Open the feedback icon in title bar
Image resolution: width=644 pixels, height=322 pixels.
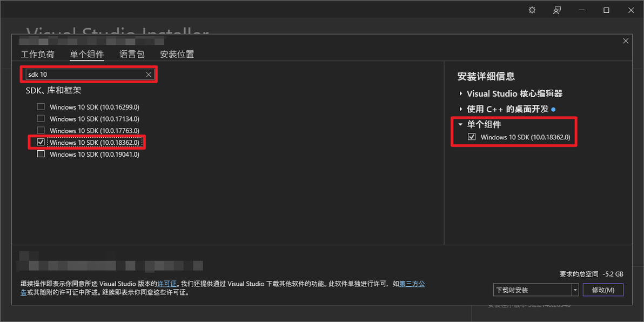pyautogui.click(x=557, y=10)
